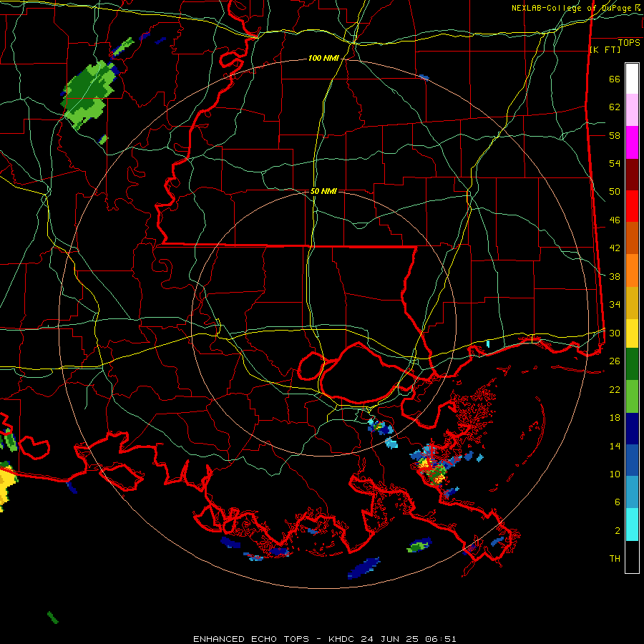Click the gold legend swatch near 34
Screen dimensions: 644x644
tap(632, 303)
